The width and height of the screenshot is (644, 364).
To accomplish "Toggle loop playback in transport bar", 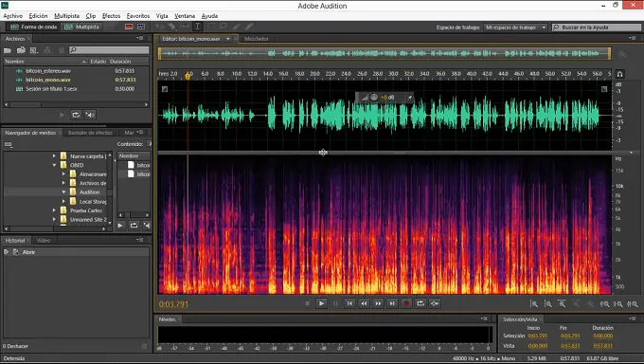I will point(420,303).
